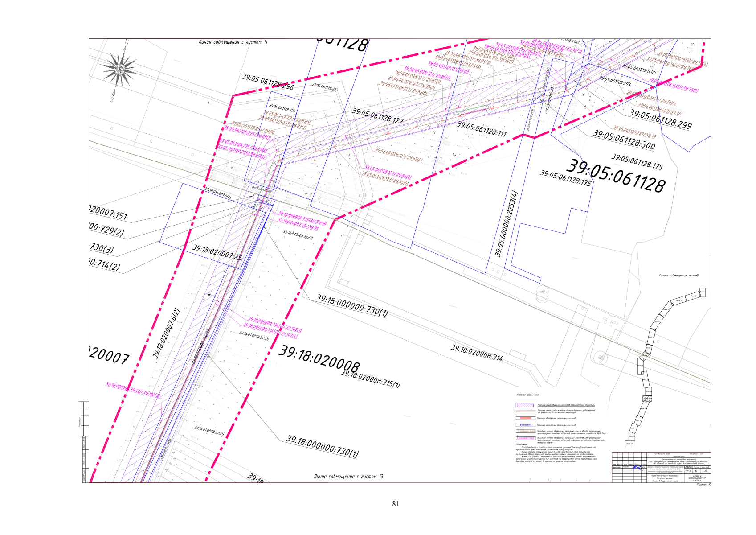
Task: Click the large 39:18:020008 district label
Action: pyautogui.click(x=319, y=359)
